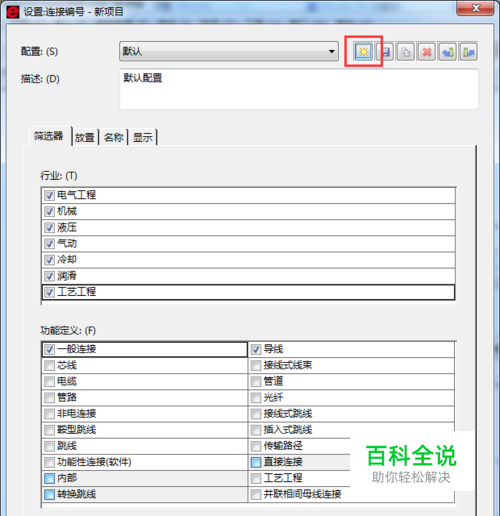Uncheck the 机械 industry checkbox
The width and height of the screenshot is (500, 516).
49,211
